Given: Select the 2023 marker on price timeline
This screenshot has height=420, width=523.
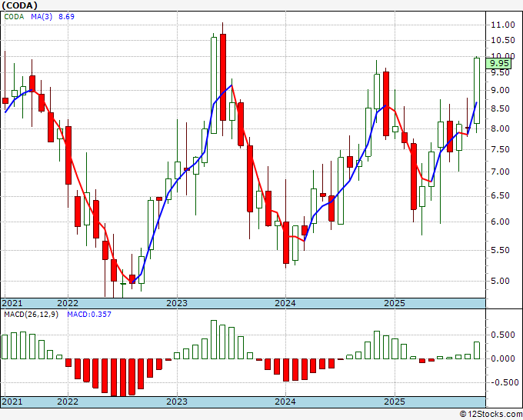Looking at the screenshot, I should [x=177, y=303].
